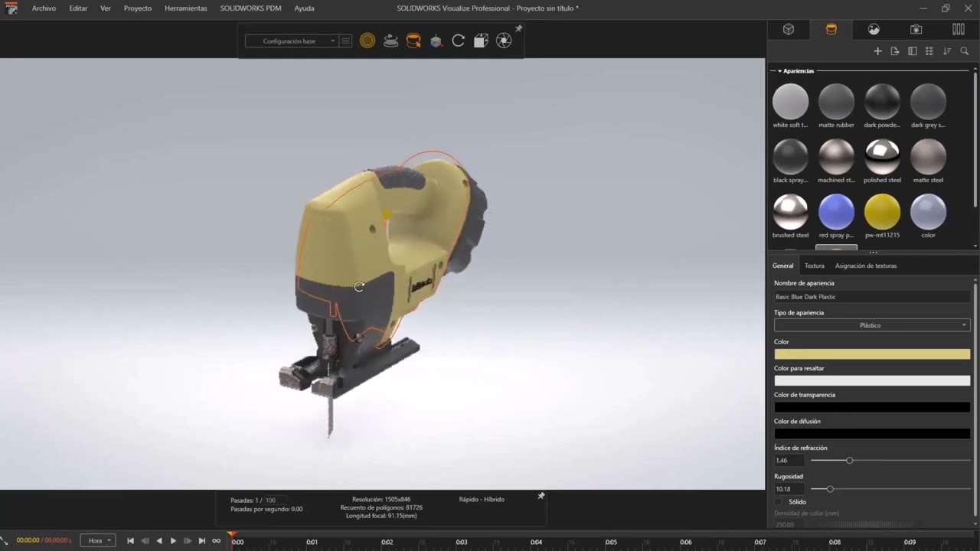Image resolution: width=980 pixels, height=551 pixels.
Task: Open the Tipo de apariencia Plástico dropdown
Action: 872,325
